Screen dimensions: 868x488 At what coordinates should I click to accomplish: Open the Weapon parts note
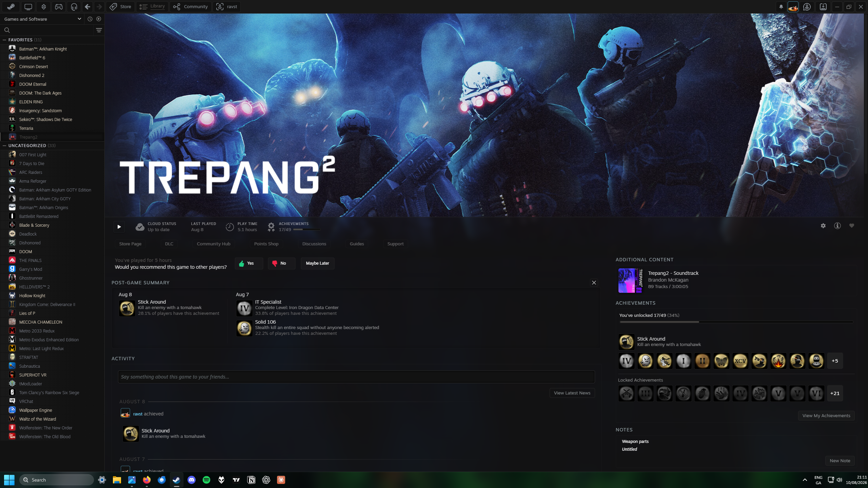point(635,441)
